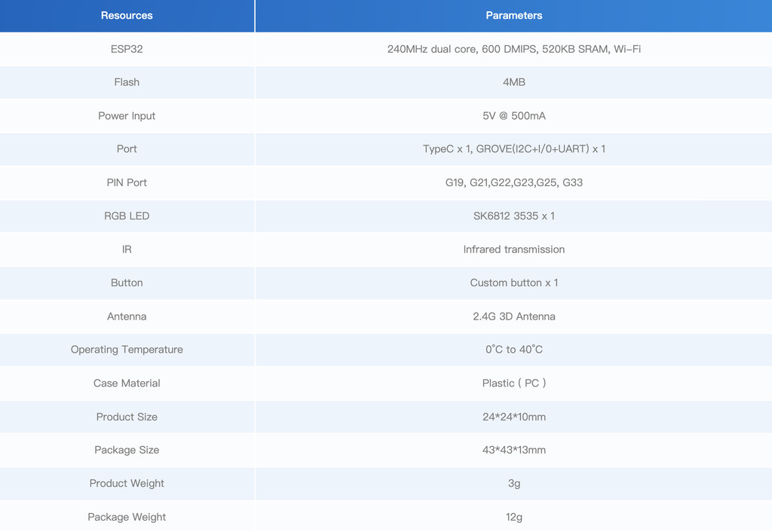This screenshot has width=772, height=532.
Task: Select the TypeC and GROVE port cell
Action: [513, 149]
